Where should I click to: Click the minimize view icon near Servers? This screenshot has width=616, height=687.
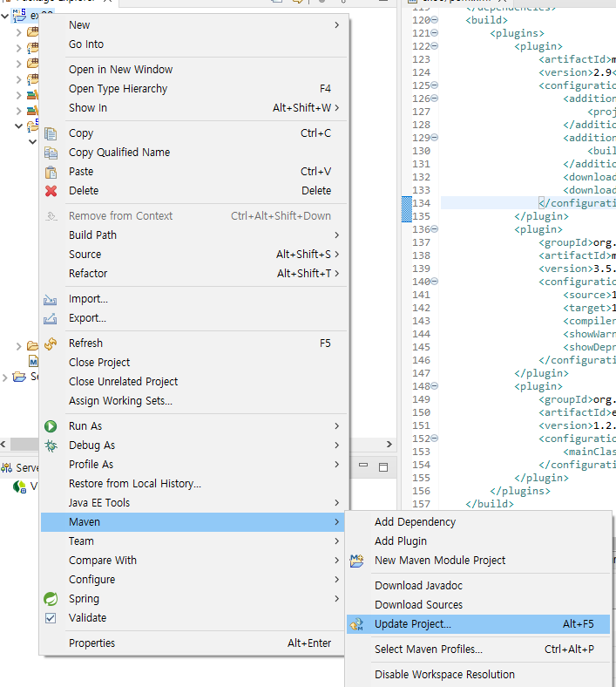tap(363, 465)
